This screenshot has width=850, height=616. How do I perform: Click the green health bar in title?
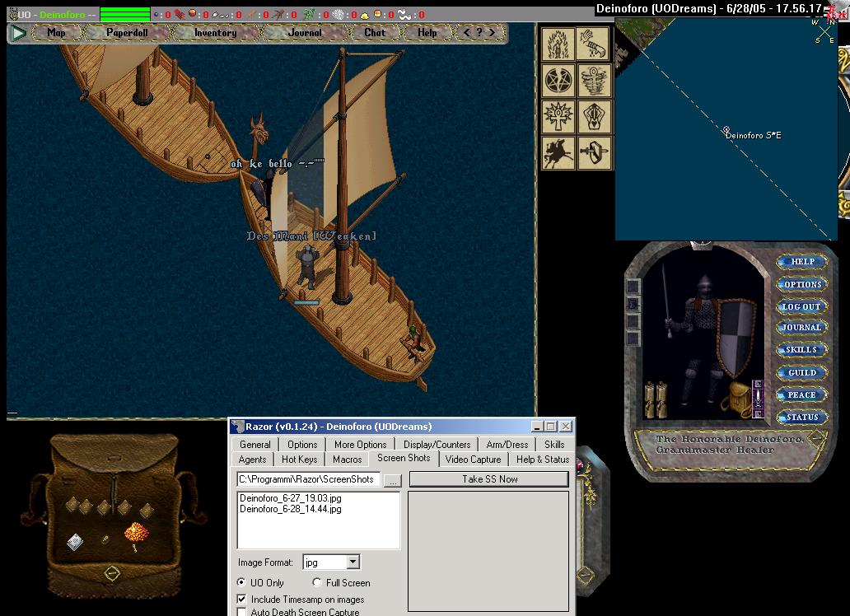(x=124, y=14)
